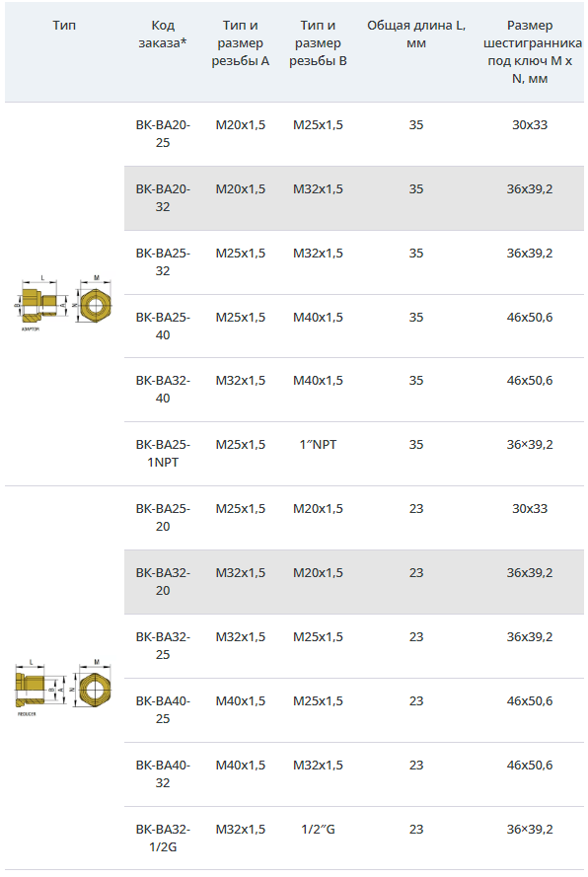Image resolution: width=588 pixels, height=877 pixels.
Task: Select order code BK-BA40-25
Action: coord(163,709)
